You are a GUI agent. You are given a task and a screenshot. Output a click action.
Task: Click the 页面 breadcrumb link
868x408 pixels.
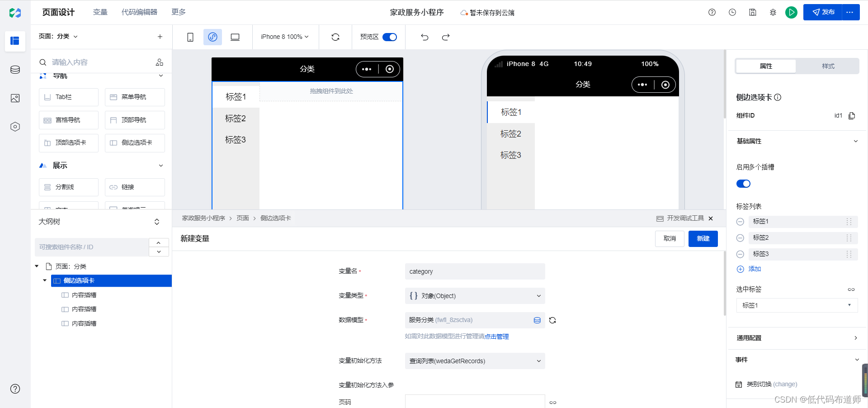tap(243, 218)
